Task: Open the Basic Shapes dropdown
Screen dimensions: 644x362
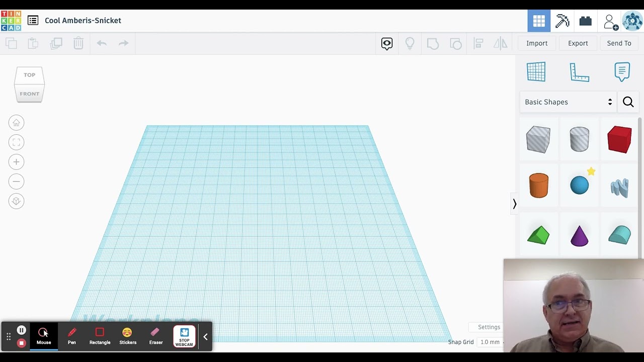Action: [568, 102]
